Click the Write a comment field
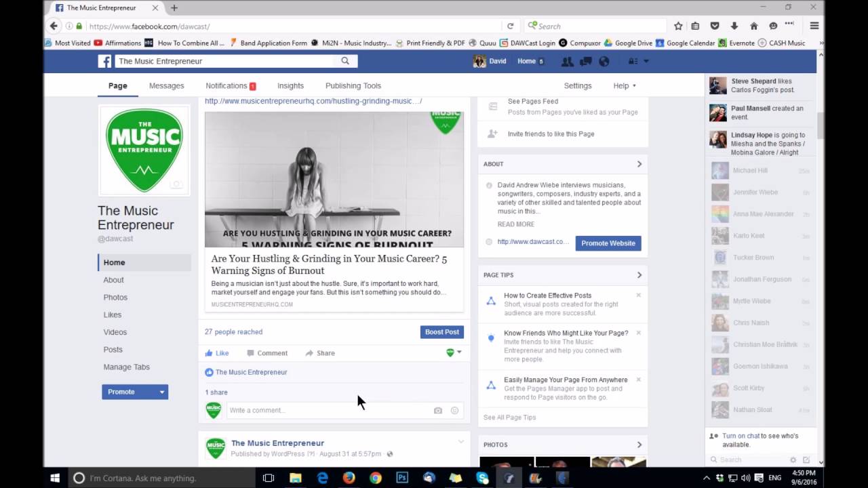Viewport: 868px width, 488px height. tap(305, 410)
